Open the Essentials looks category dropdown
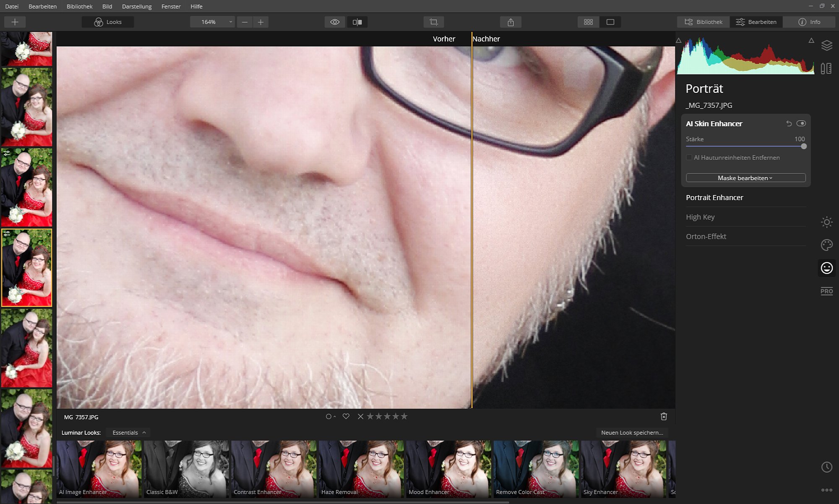 click(129, 433)
